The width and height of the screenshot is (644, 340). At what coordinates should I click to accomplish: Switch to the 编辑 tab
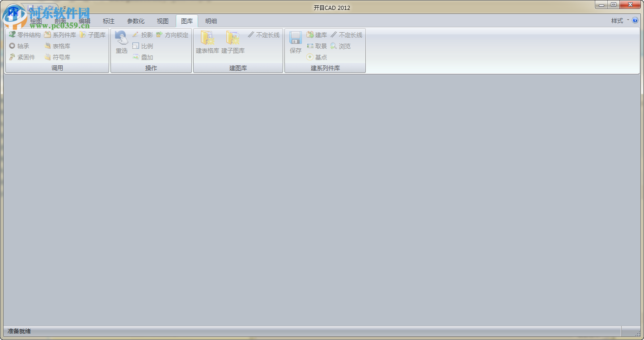click(85, 21)
